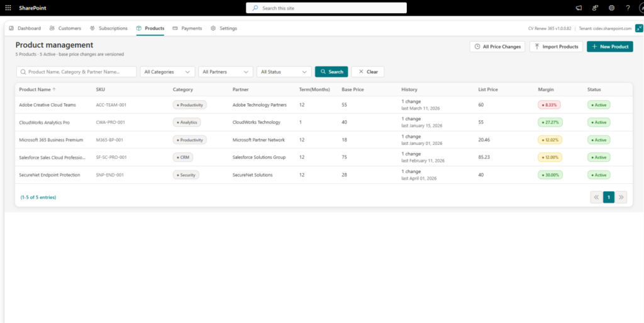Select the Products tab
Viewport: 644px width, 323px height.
point(150,28)
